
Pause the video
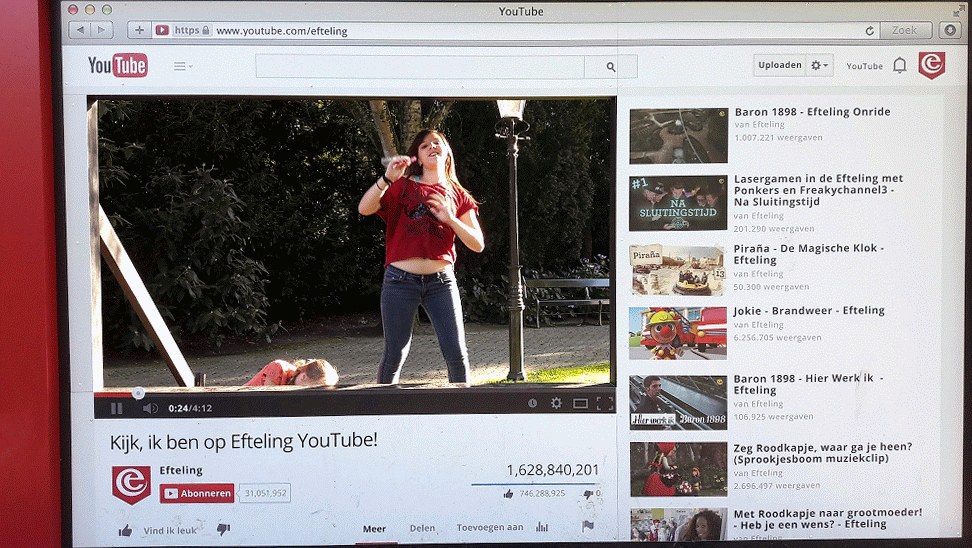point(116,408)
